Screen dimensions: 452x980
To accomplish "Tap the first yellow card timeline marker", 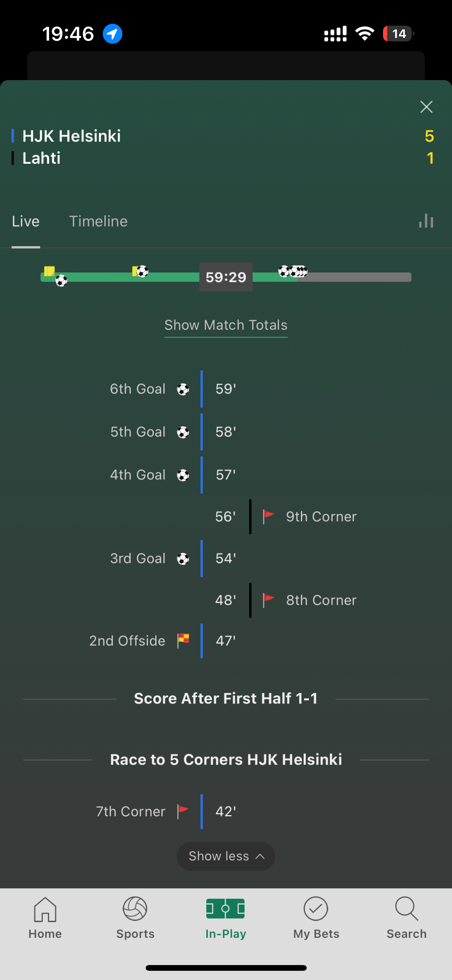I will pos(49,271).
